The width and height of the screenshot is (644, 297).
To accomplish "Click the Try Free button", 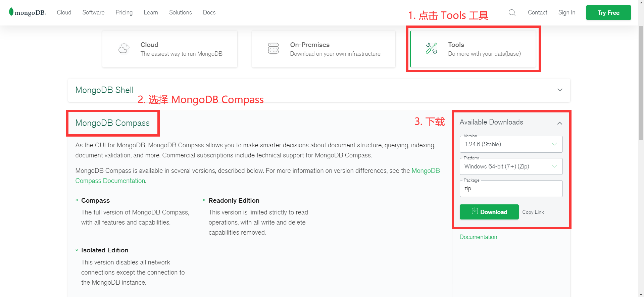I will 608,13.
